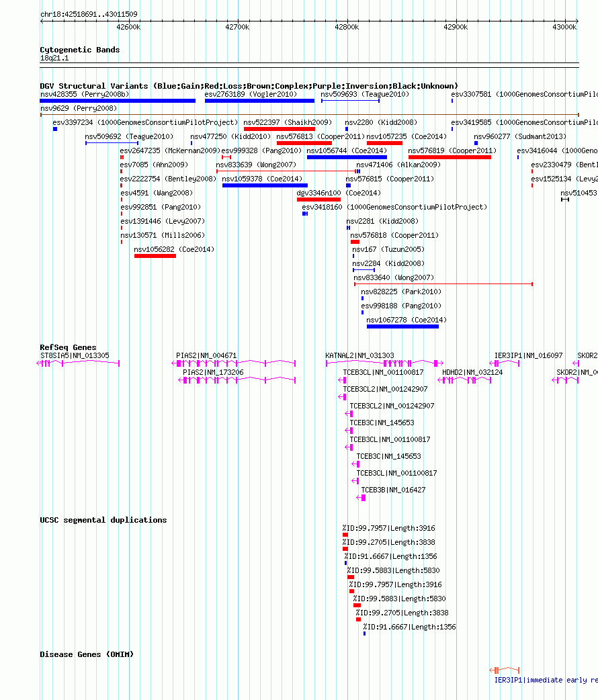Select the TCEB3B|NM_016427 gene label
Screen dimensions: 598x700
point(393,490)
